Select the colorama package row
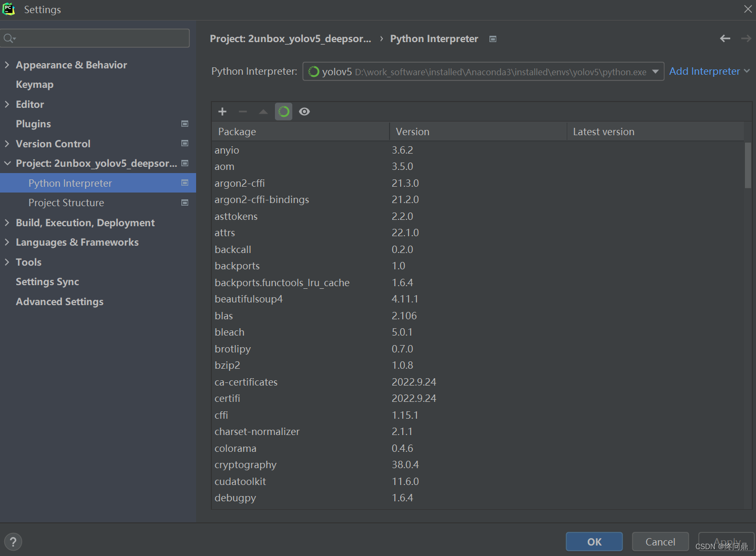 pyautogui.click(x=478, y=448)
